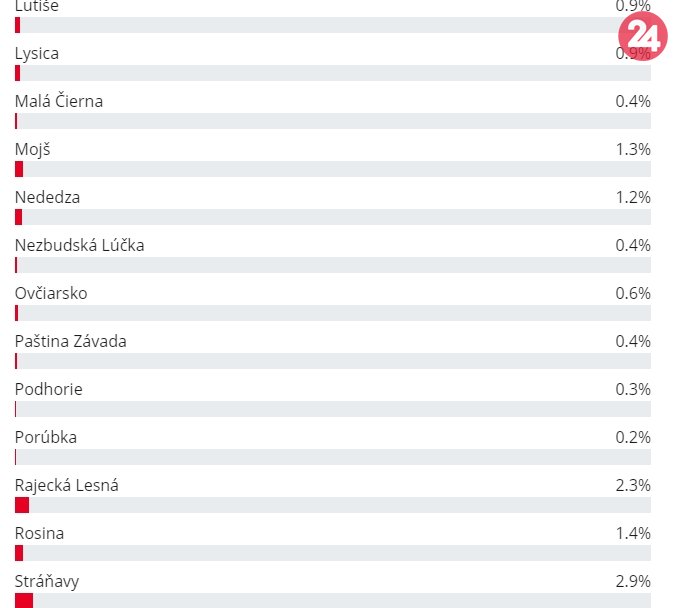The image size is (681, 608).
Task: Click the Rajecká Lesná label
Action: point(67,485)
